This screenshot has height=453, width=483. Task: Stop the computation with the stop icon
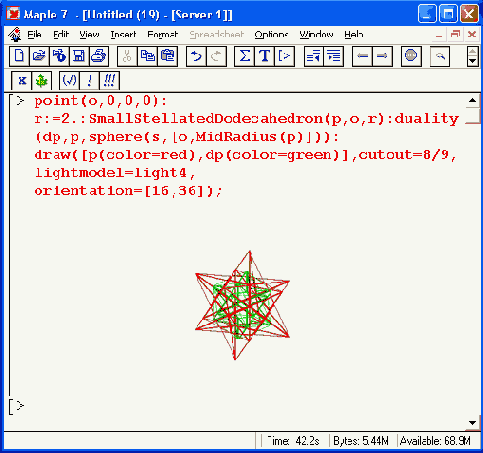point(411,56)
